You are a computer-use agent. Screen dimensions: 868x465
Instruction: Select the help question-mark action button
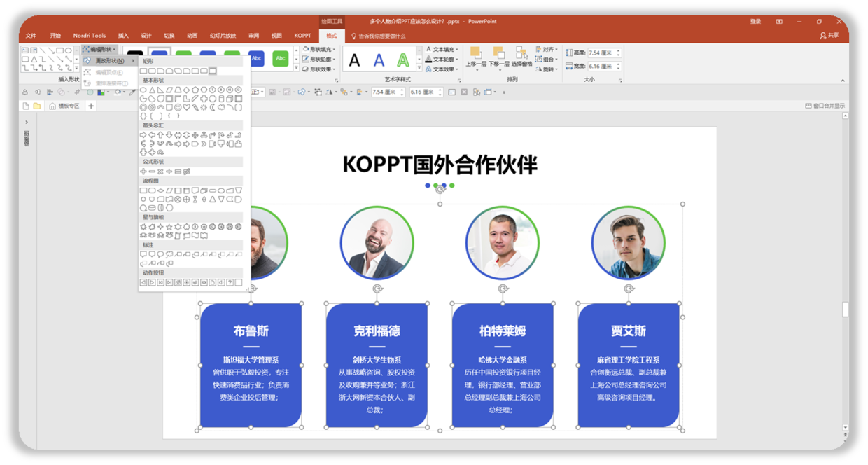(x=230, y=282)
